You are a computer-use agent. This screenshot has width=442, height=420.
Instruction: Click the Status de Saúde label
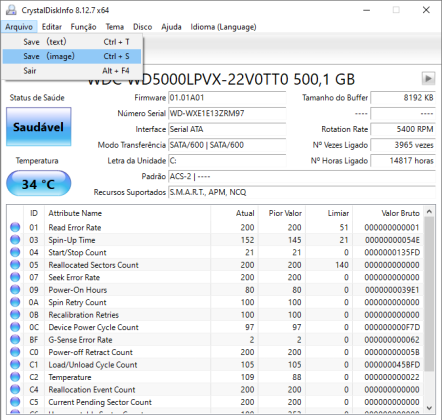(x=37, y=98)
